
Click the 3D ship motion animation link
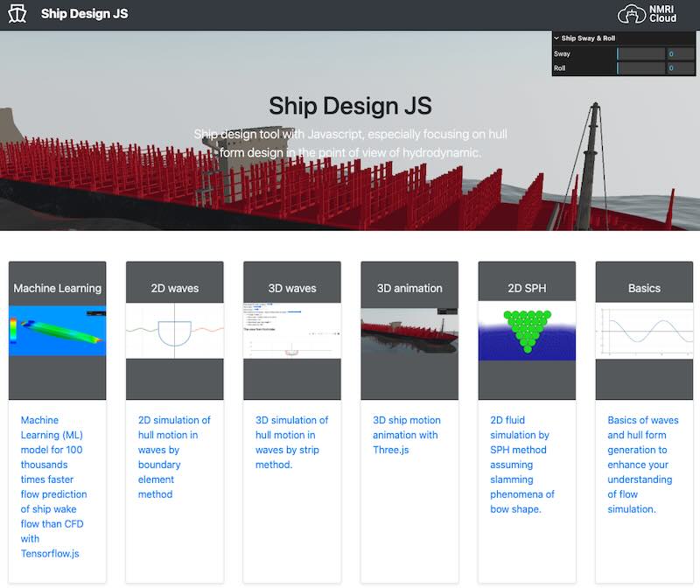click(x=406, y=435)
